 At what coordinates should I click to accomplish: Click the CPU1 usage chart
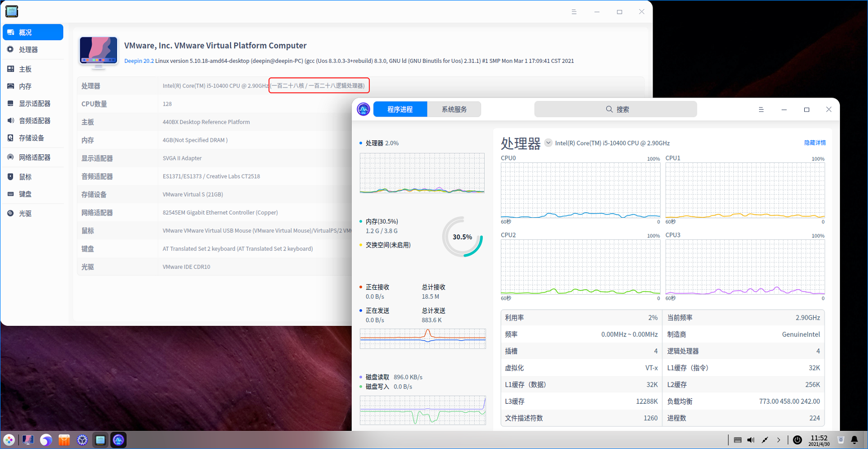click(x=745, y=190)
